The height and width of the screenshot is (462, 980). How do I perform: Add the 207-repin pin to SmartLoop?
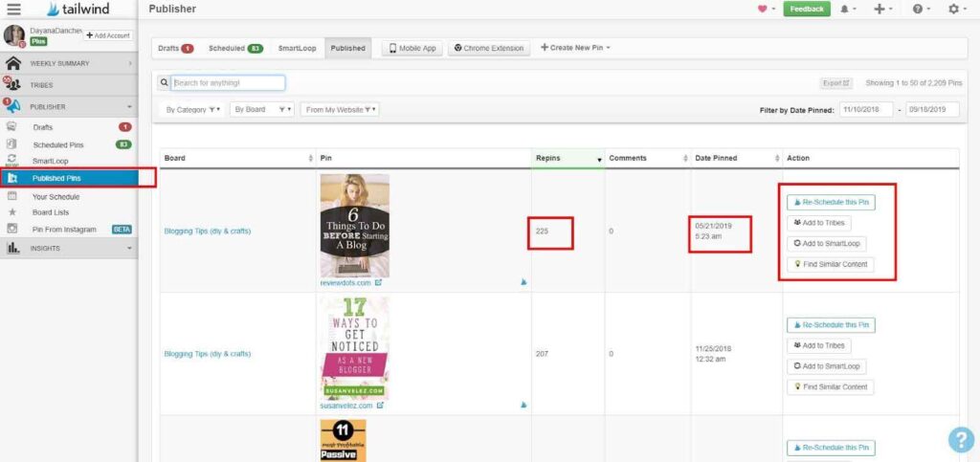(x=826, y=366)
